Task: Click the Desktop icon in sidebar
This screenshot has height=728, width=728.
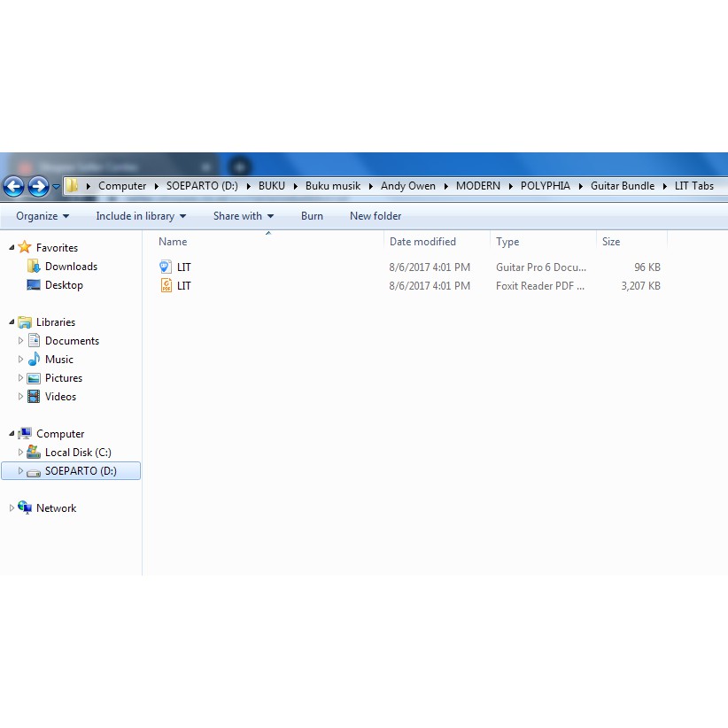Action: pos(34,284)
